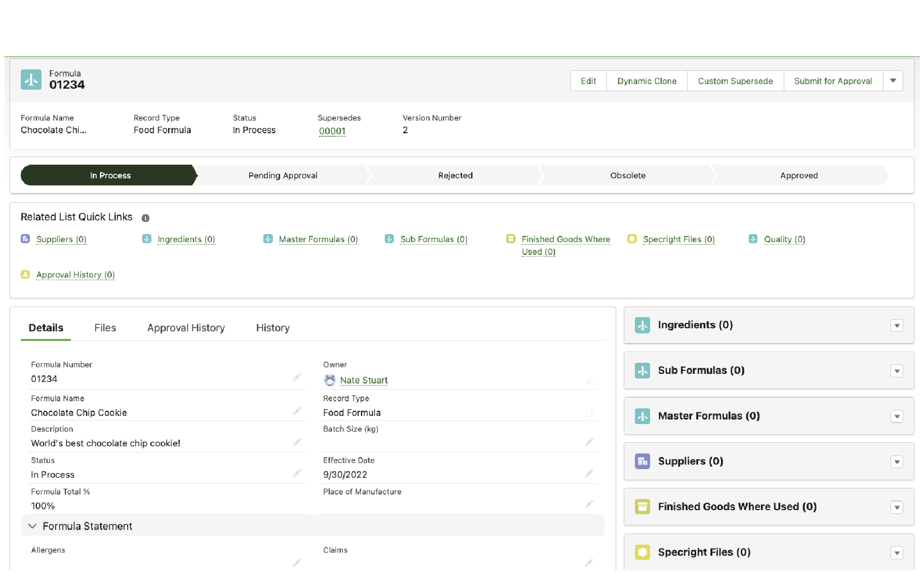Click the edit pencil beside Effective Date
Image resolution: width=924 pixels, height=574 pixels.
pyautogui.click(x=589, y=473)
